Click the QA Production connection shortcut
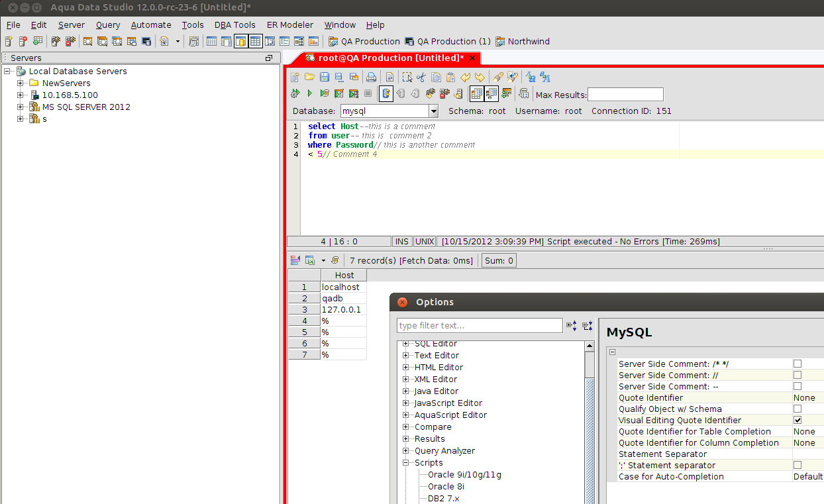 click(x=364, y=41)
